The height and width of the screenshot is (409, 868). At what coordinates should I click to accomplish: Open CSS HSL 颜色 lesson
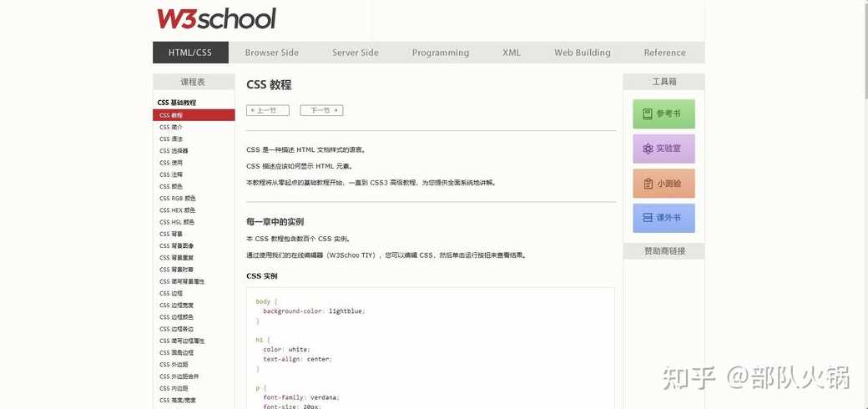tap(177, 222)
